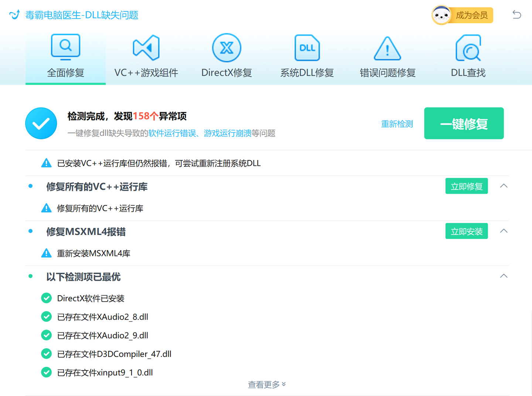Screen dimensions: 532x396
Task: Select the 修复所有的VC++运行库 heading
Action: pos(97,187)
